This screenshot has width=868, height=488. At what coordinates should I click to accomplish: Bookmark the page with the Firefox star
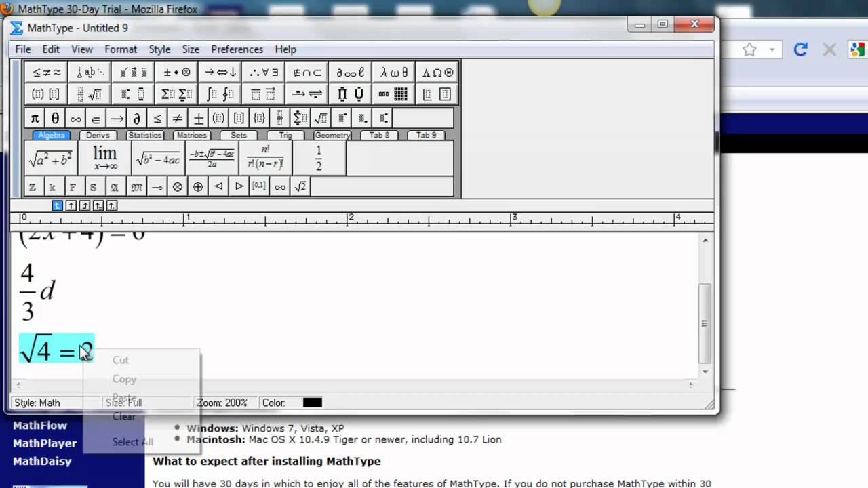click(x=749, y=49)
